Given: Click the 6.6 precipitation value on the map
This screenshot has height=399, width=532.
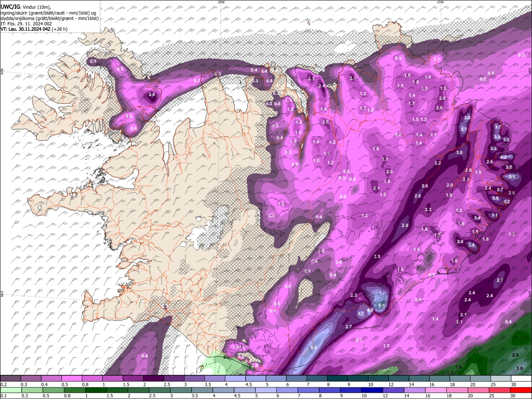Looking at the screenshot, I should pos(382,305).
